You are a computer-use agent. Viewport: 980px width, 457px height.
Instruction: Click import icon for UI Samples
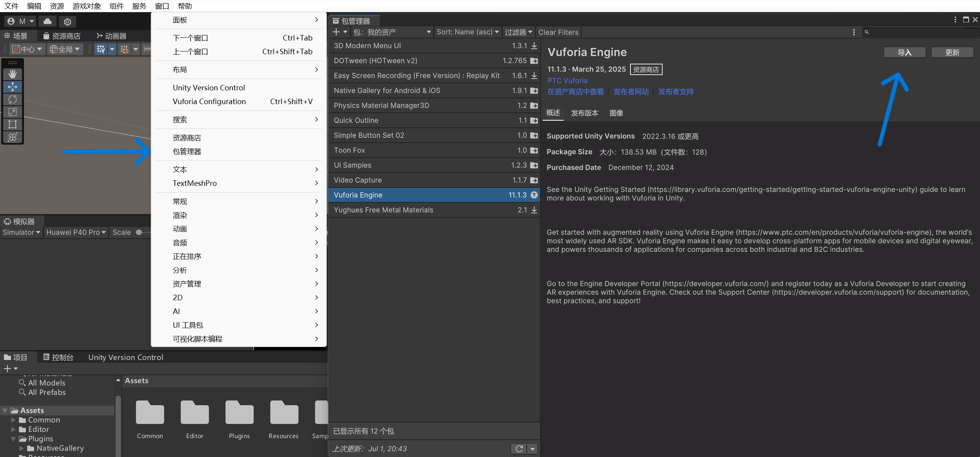534,165
